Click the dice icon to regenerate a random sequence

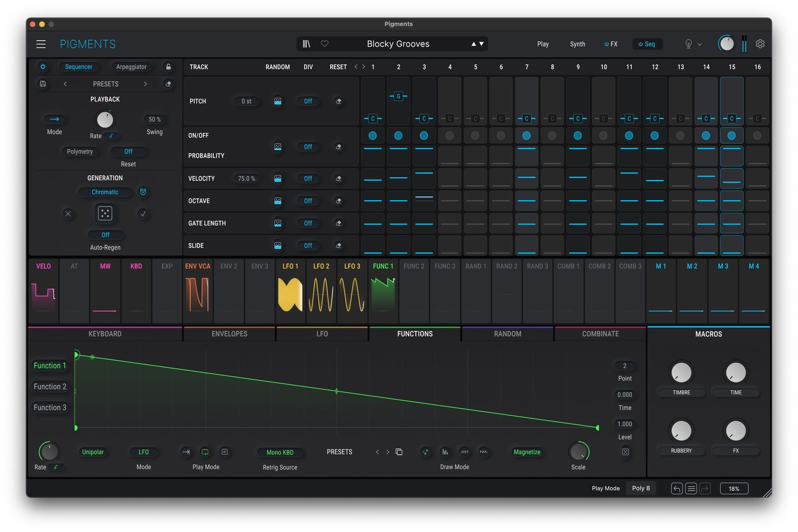click(x=105, y=214)
